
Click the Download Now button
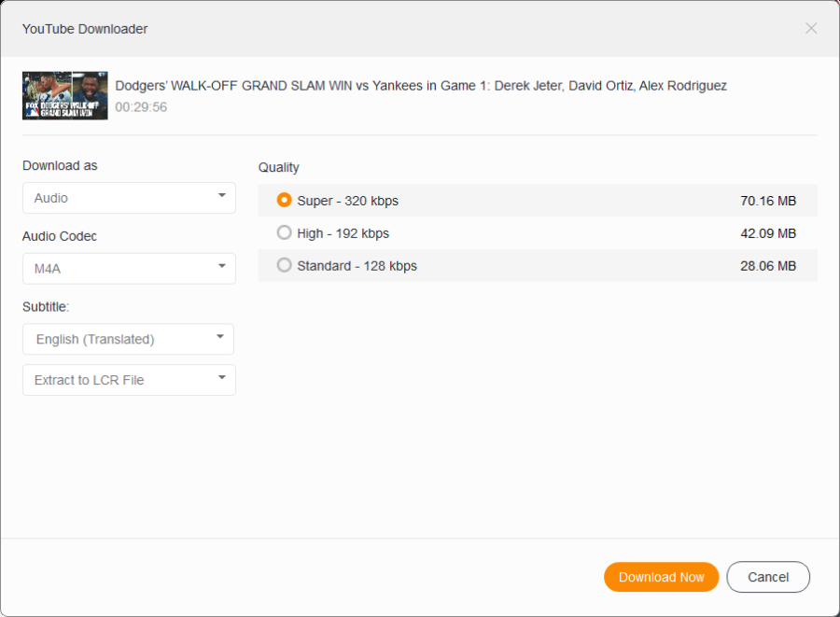pos(661,577)
